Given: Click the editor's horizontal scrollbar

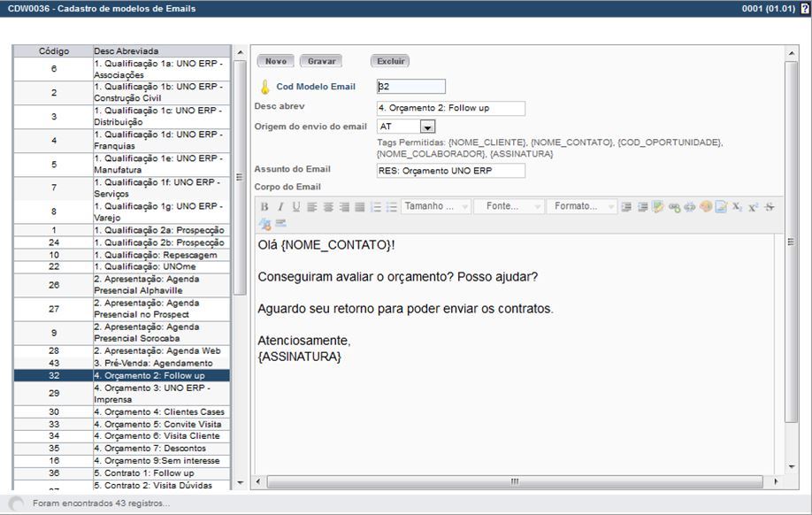Looking at the screenshot, I should coord(514,482).
